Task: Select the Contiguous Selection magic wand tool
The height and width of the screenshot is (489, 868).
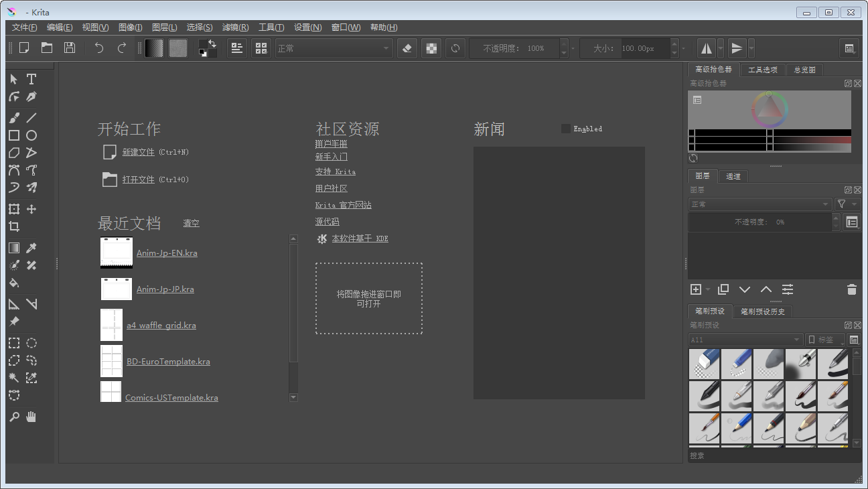Action: [14, 378]
